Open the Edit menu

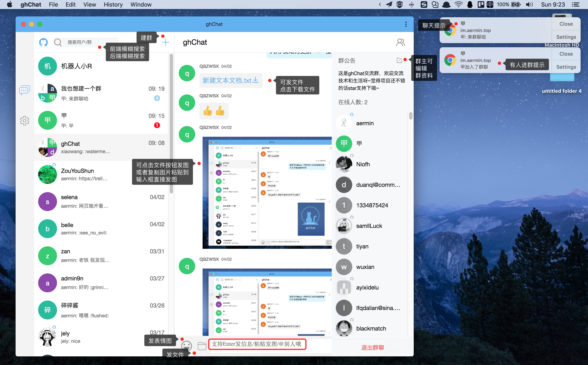71,4
